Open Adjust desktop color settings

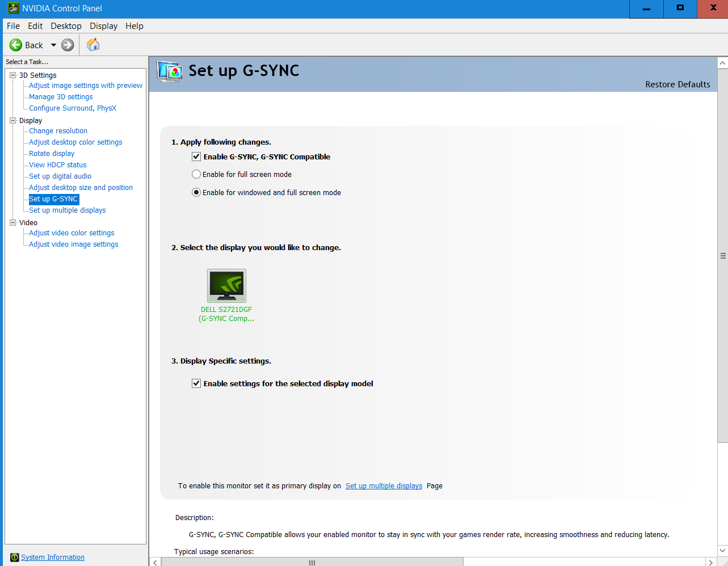tap(75, 142)
